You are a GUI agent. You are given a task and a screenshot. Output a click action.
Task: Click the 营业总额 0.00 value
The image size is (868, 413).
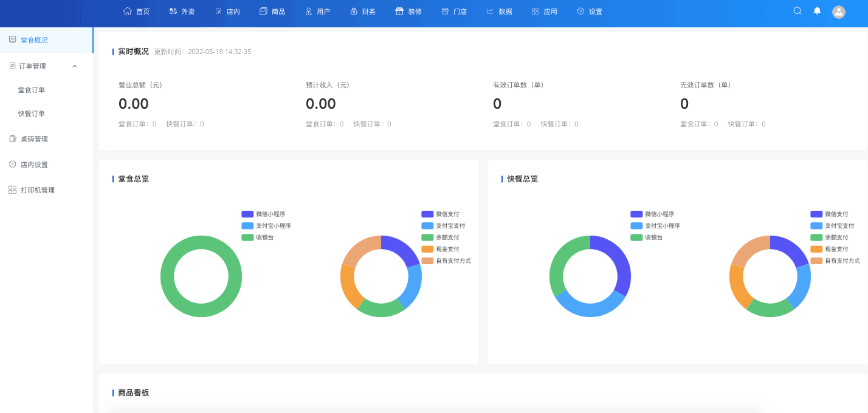[x=134, y=104]
